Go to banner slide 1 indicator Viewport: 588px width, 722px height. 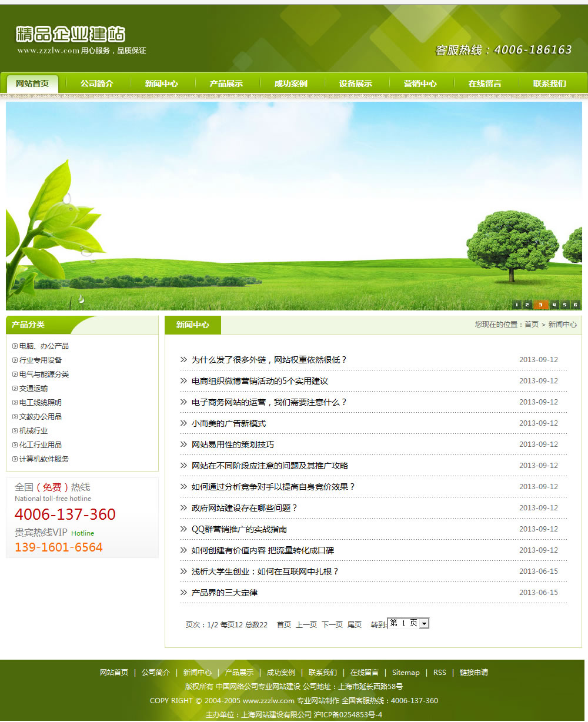517,305
